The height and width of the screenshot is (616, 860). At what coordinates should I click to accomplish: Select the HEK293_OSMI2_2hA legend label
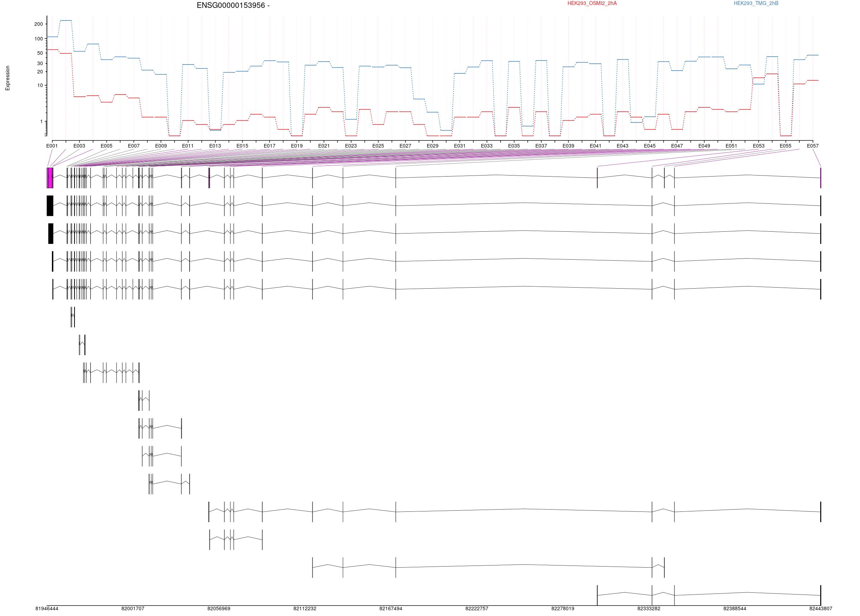[x=592, y=4]
